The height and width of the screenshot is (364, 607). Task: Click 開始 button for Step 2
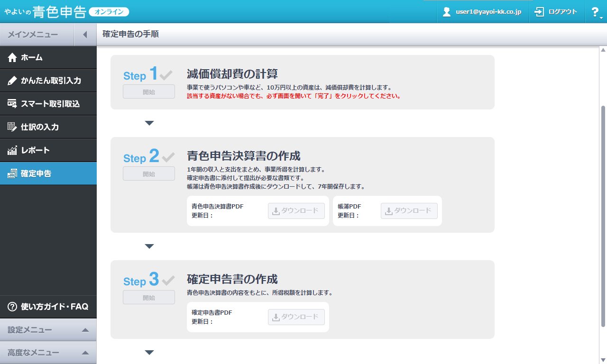click(149, 173)
